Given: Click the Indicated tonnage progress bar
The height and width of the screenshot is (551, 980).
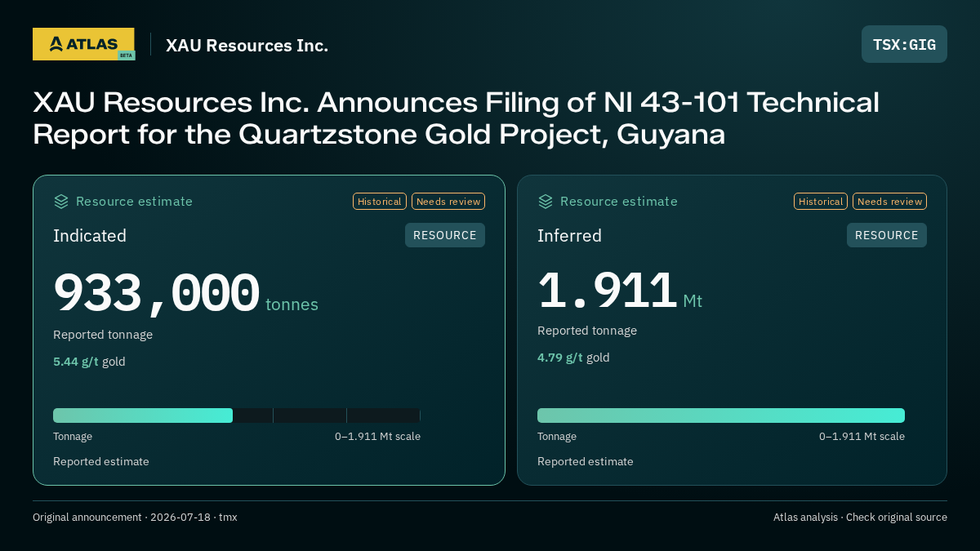Looking at the screenshot, I should (237, 415).
